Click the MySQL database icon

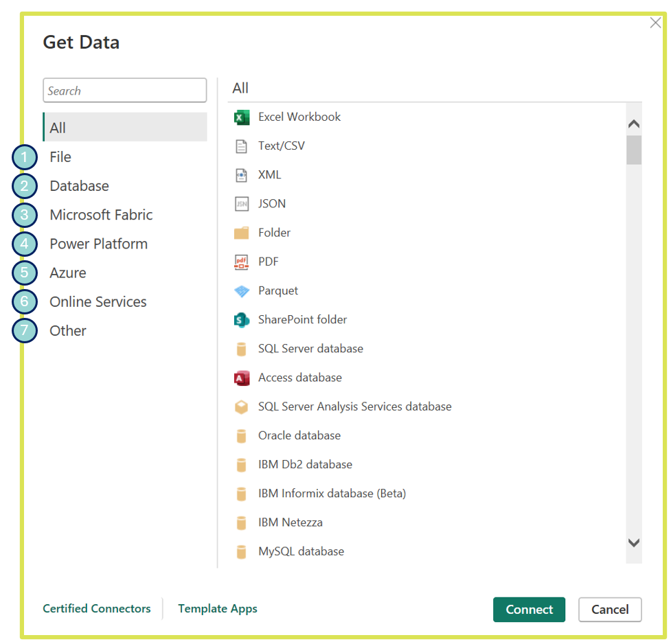pos(241,552)
